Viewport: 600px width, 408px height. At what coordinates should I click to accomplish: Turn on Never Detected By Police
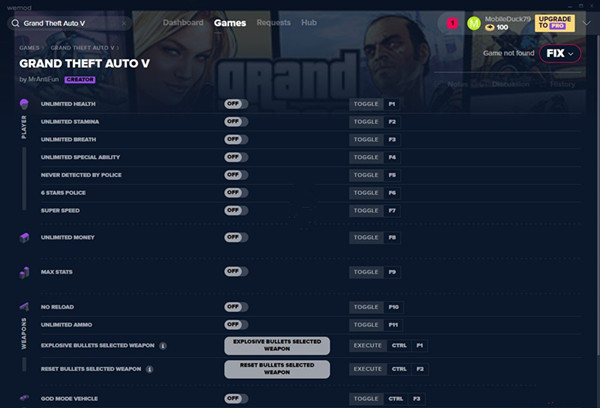236,175
